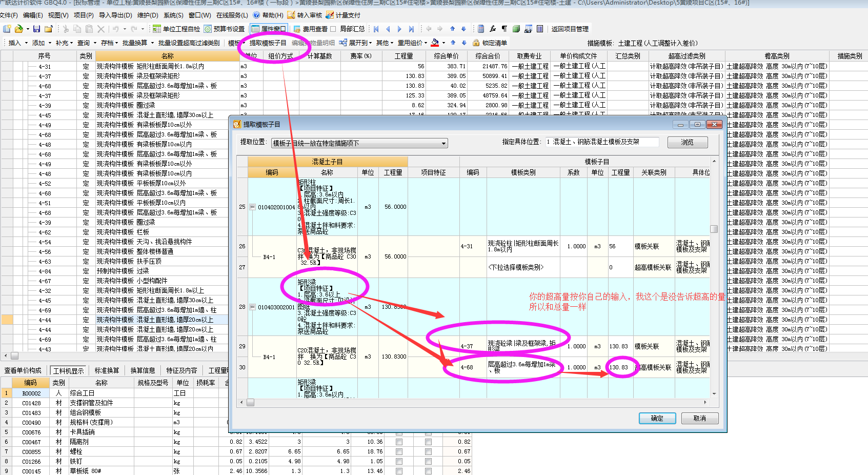Click the open folder icon in toolbar

click(x=18, y=29)
